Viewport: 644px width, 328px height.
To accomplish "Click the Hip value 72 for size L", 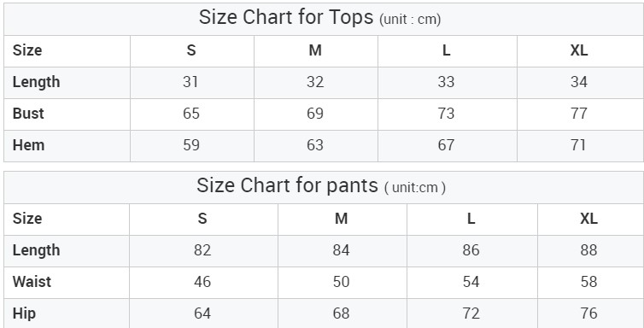I will pyautogui.click(x=471, y=313).
